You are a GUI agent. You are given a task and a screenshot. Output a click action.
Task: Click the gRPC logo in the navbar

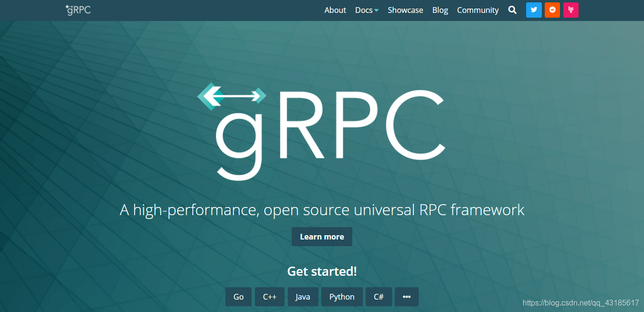78,10
